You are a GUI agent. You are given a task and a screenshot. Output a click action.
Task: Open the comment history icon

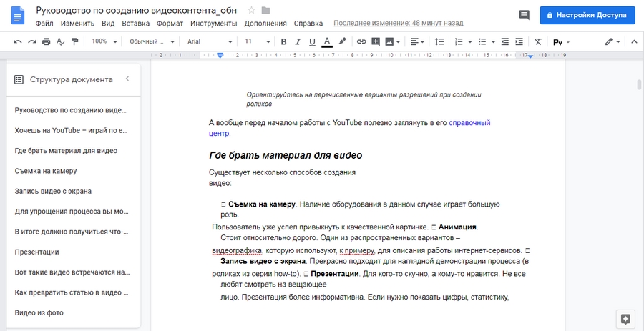(524, 15)
